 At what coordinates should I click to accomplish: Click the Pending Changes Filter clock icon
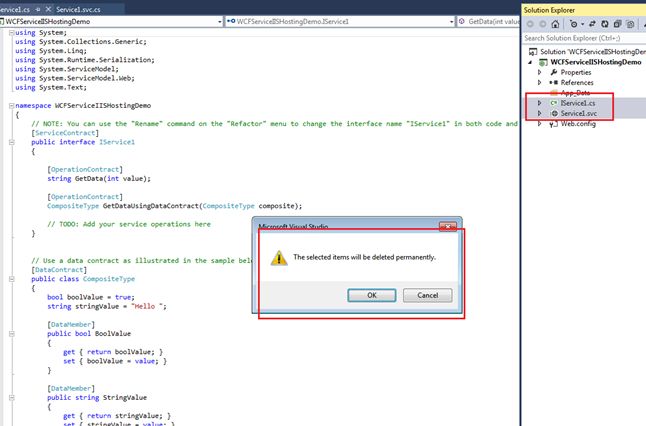[x=573, y=24]
